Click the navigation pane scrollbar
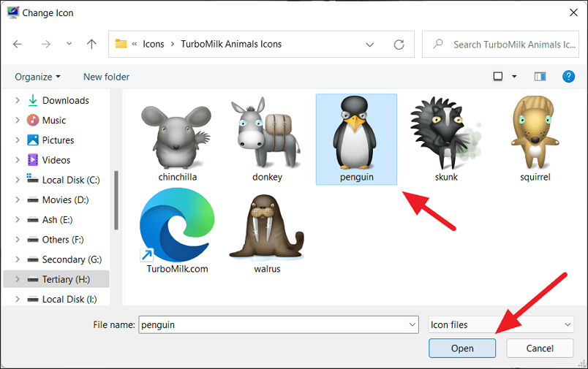588x369 pixels. (x=116, y=200)
